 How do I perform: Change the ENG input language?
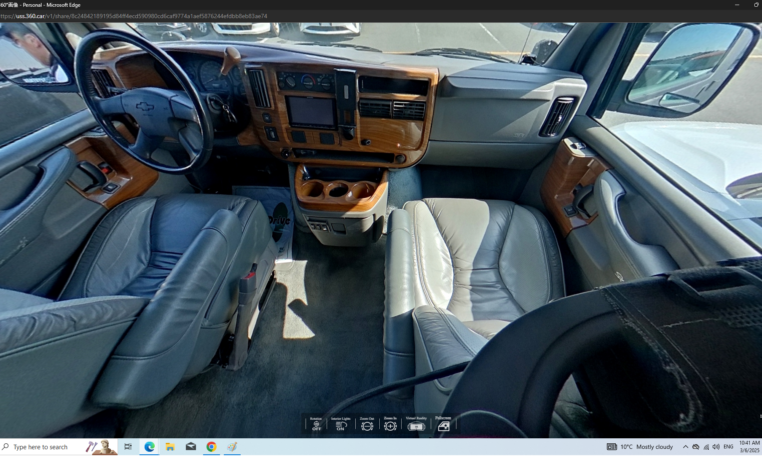[x=728, y=447]
